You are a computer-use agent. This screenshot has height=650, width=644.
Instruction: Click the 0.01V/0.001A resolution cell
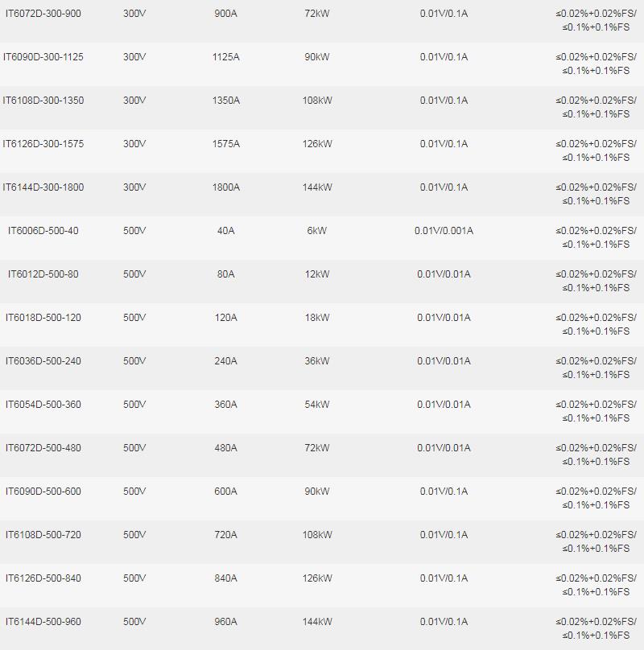444,231
